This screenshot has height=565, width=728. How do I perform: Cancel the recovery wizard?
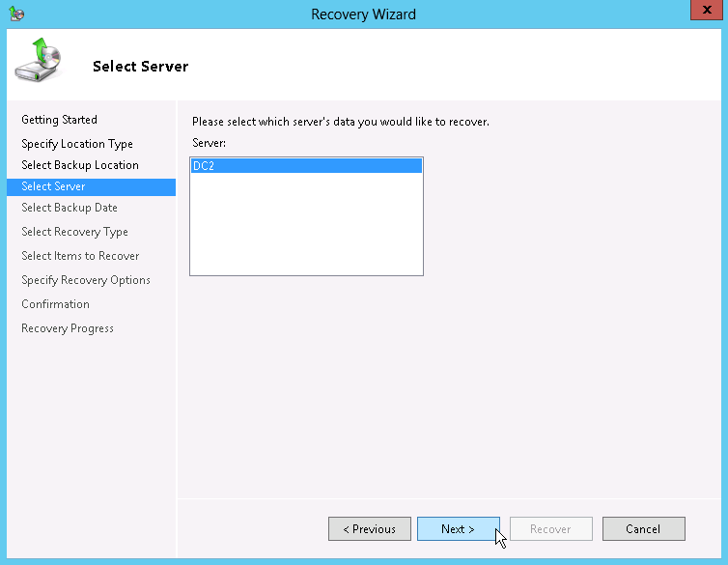[643, 529]
